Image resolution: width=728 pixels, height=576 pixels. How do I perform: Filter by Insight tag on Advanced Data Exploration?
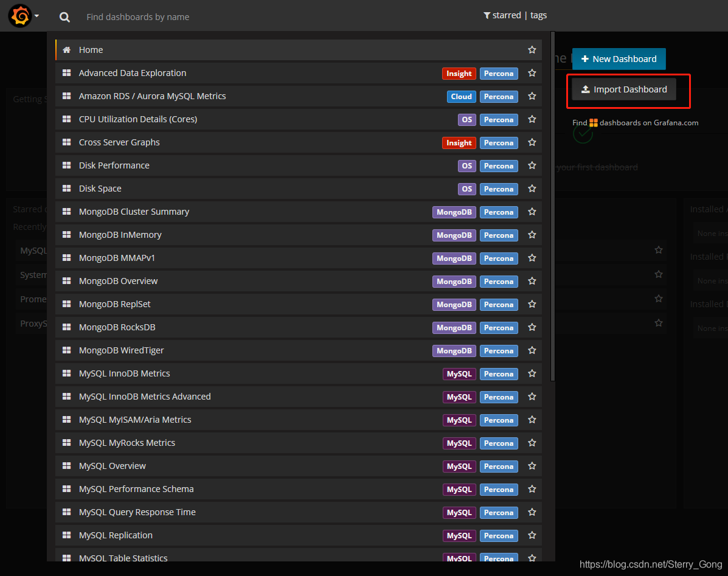459,74
